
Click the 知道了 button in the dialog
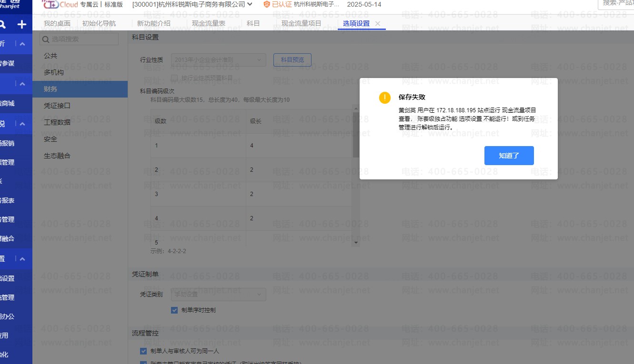pos(509,156)
